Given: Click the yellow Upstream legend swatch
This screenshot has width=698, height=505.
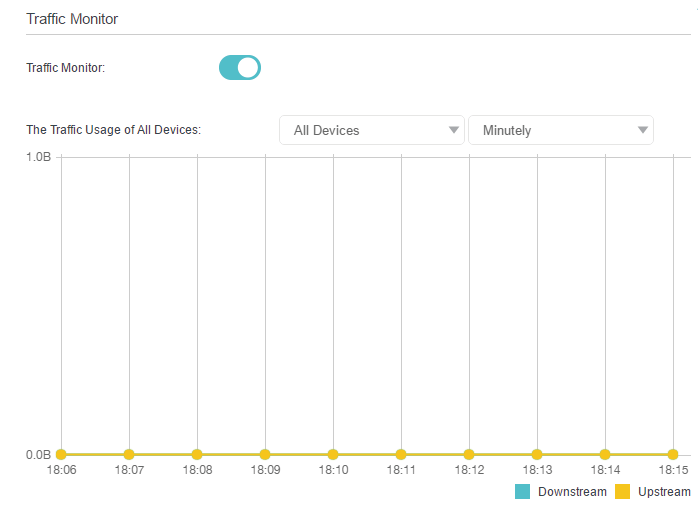Looking at the screenshot, I should 622,491.
